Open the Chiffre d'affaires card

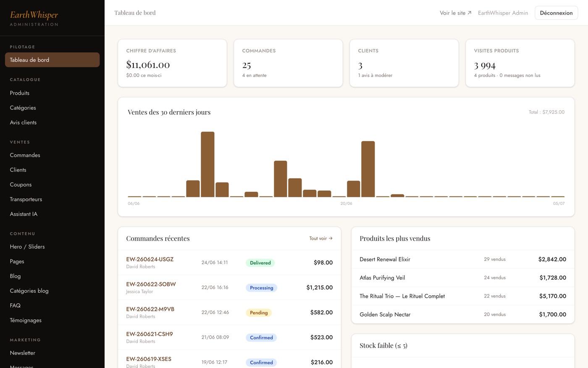[x=172, y=63]
